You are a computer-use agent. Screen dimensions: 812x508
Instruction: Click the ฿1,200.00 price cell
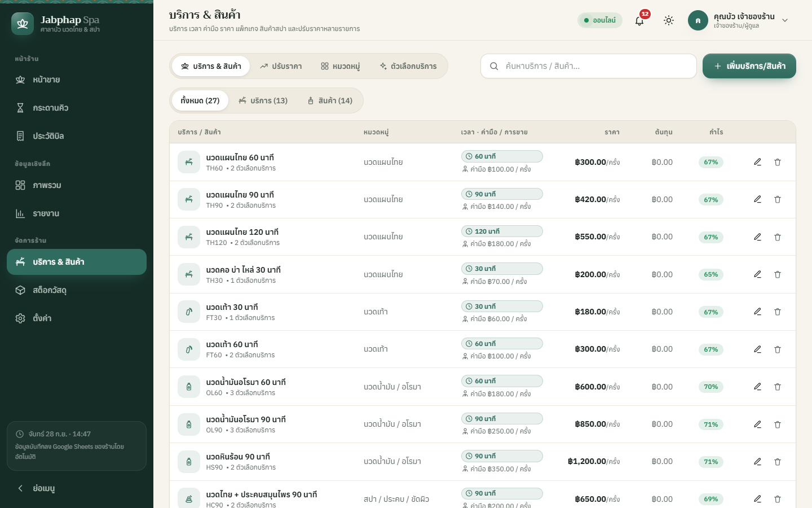pos(594,462)
